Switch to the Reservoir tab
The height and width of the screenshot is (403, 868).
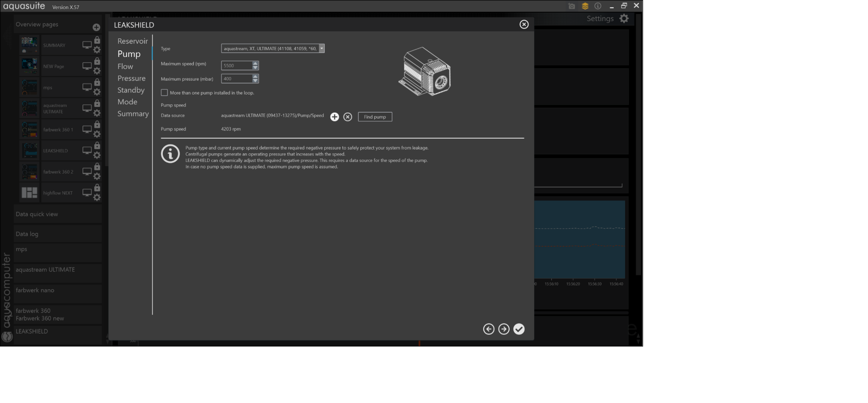[133, 41]
